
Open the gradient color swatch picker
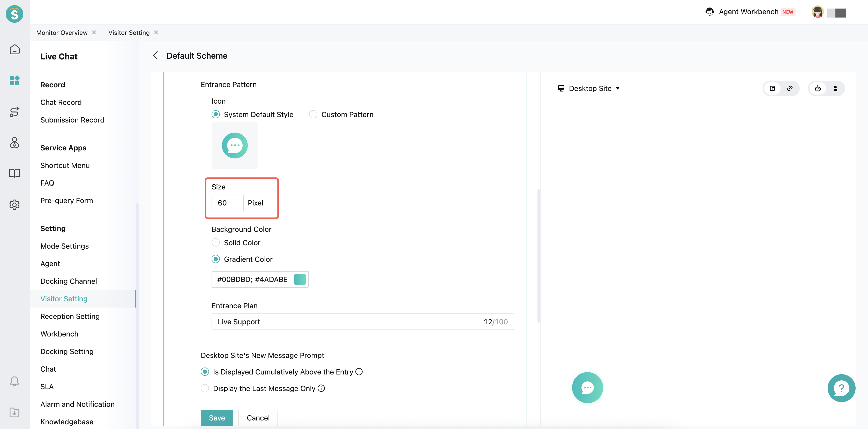click(300, 279)
